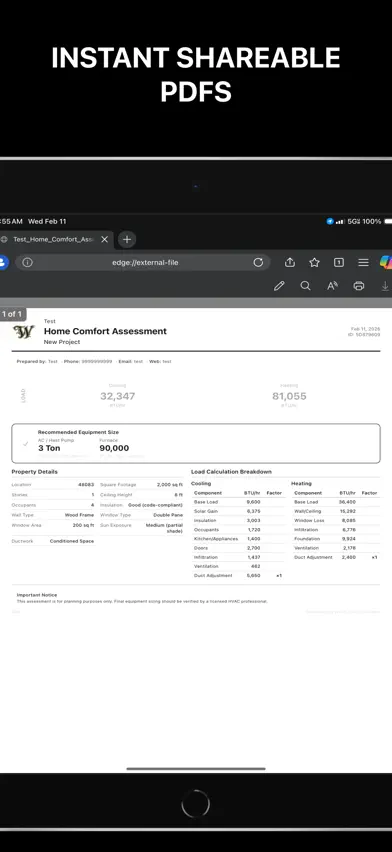Tap the 'Wed Feb 11' date in the status bar
Image resolution: width=392 pixels, height=852 pixels.
tap(47, 222)
